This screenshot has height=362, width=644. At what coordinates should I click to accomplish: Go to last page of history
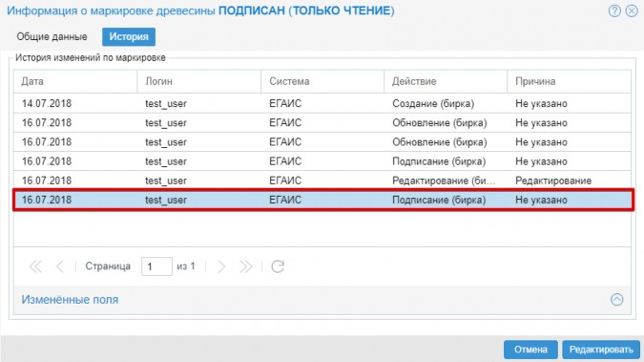pos(245,266)
